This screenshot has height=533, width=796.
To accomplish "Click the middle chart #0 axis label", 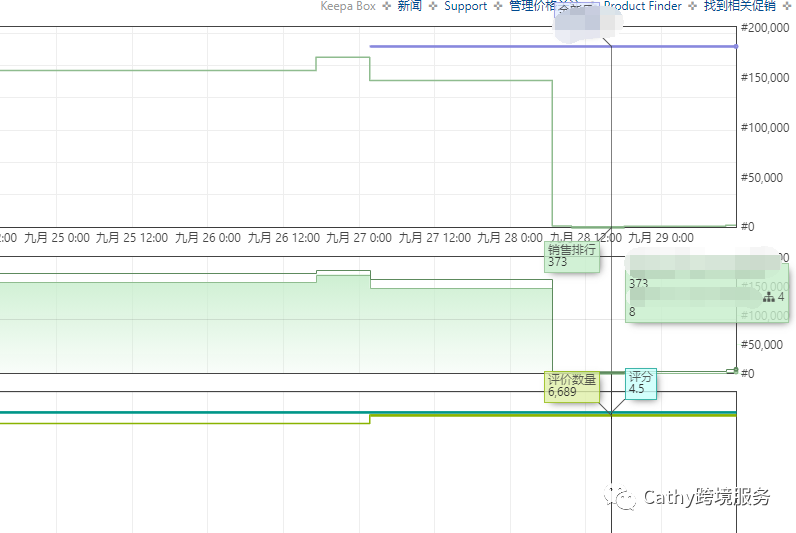I will 747,374.
